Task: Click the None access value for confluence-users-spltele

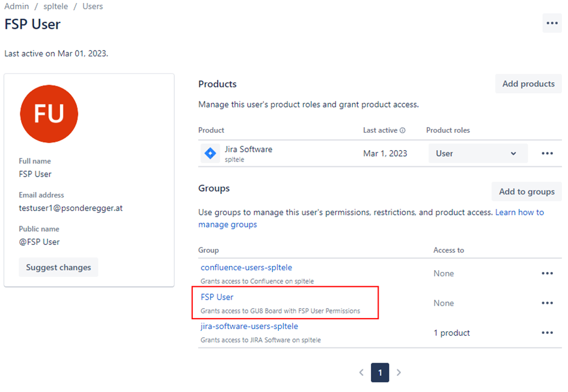Action: click(444, 274)
